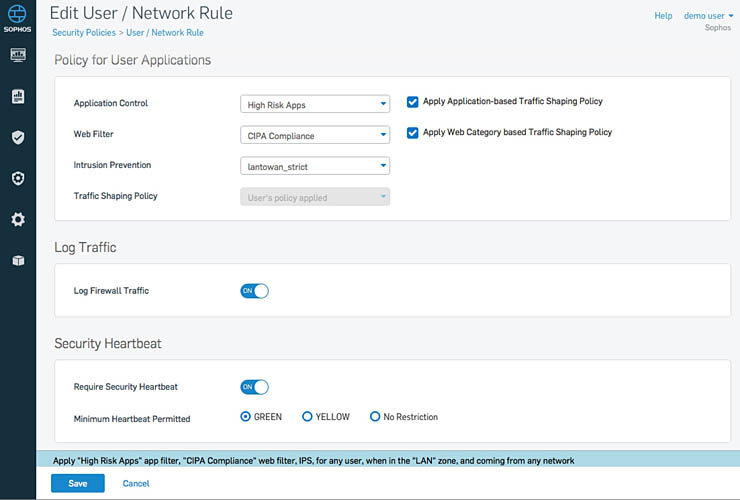Open the gear settings icon in sidebar

tap(18, 219)
